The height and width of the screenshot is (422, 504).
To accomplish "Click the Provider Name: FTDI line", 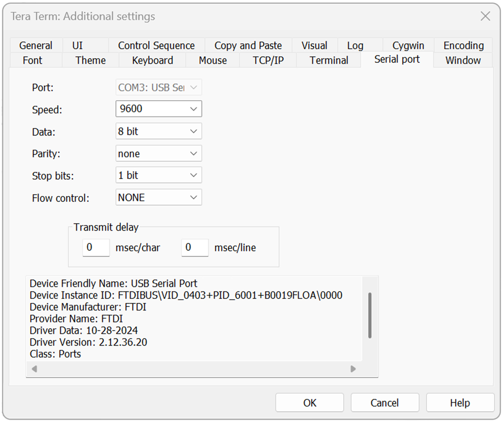I will (76, 319).
